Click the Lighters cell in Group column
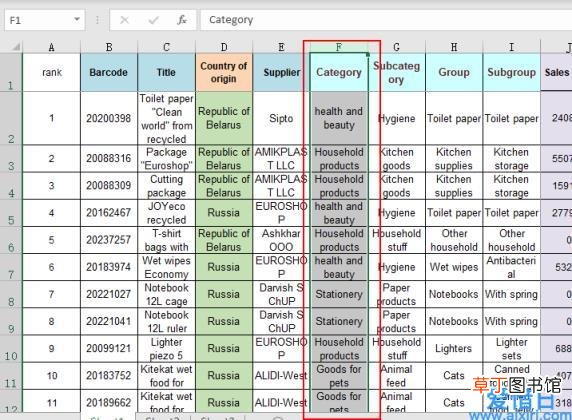Image resolution: width=572 pixels, height=420 pixels. [x=454, y=349]
